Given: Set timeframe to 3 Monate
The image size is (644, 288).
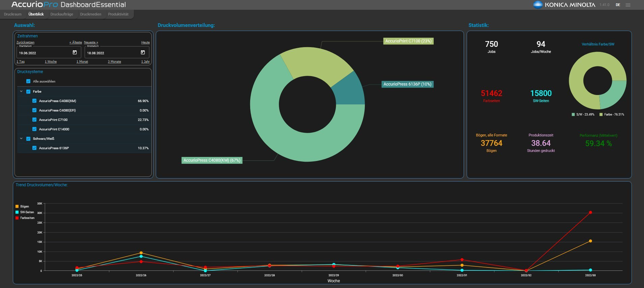Looking at the screenshot, I should coord(114,62).
